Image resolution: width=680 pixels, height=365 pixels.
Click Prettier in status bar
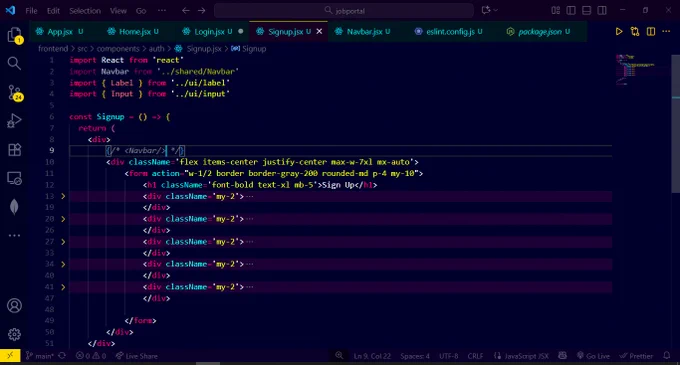coord(636,356)
